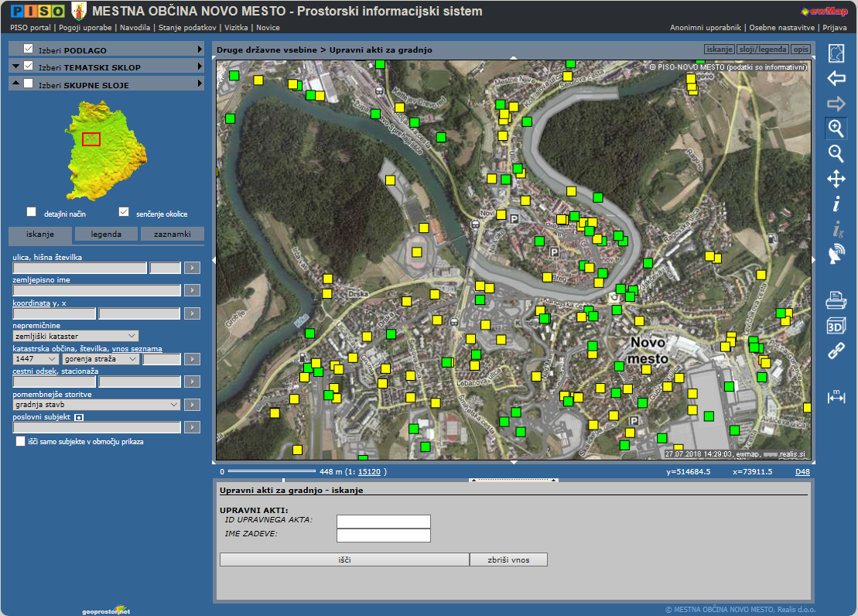
Task: Enable the detajlni način checkbox
Action: click(x=32, y=212)
